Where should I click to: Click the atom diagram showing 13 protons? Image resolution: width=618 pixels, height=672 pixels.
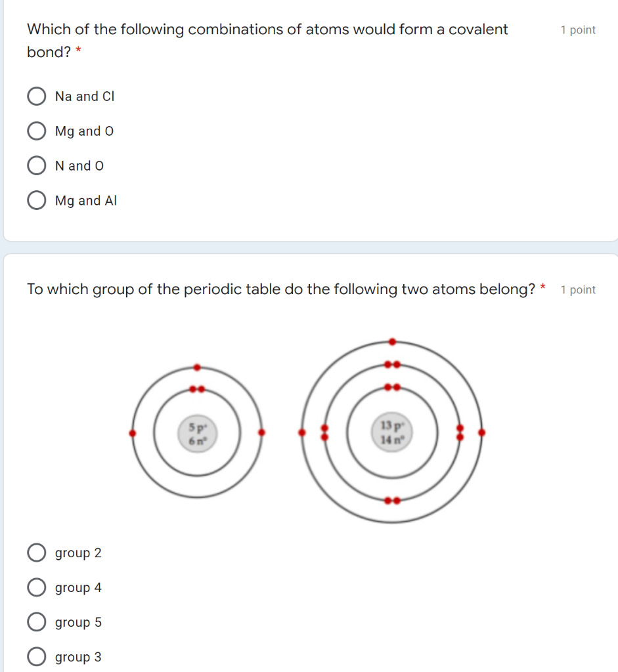pyautogui.click(x=392, y=431)
